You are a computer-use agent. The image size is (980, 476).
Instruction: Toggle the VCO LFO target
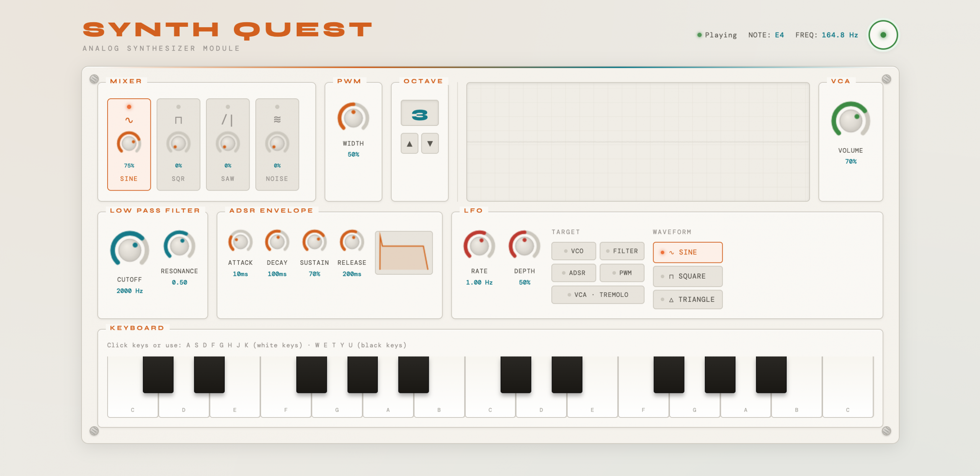pyautogui.click(x=573, y=251)
